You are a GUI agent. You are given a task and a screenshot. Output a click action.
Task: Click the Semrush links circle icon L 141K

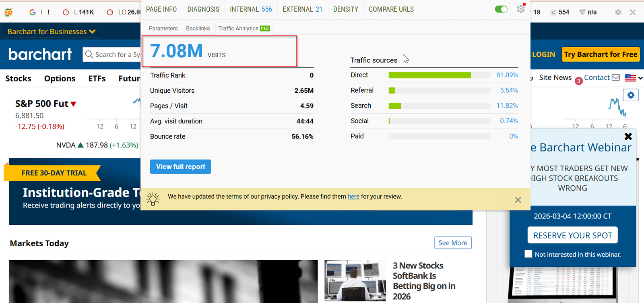click(x=66, y=12)
